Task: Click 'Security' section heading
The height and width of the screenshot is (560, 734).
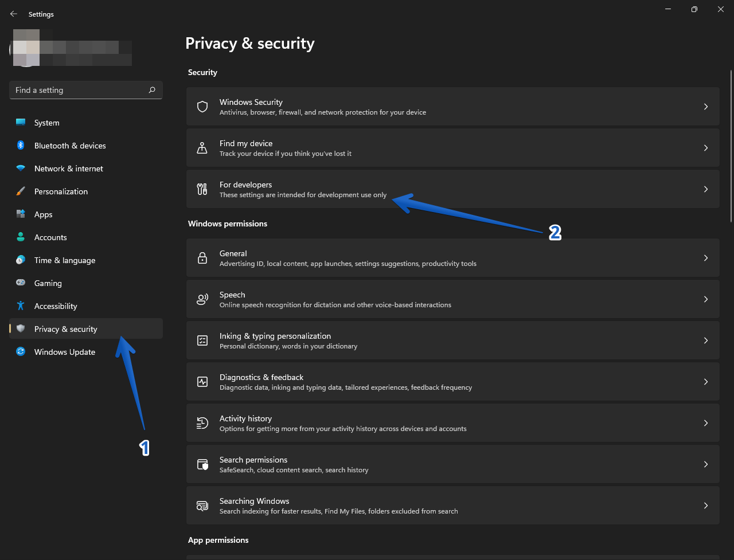Action: point(202,72)
